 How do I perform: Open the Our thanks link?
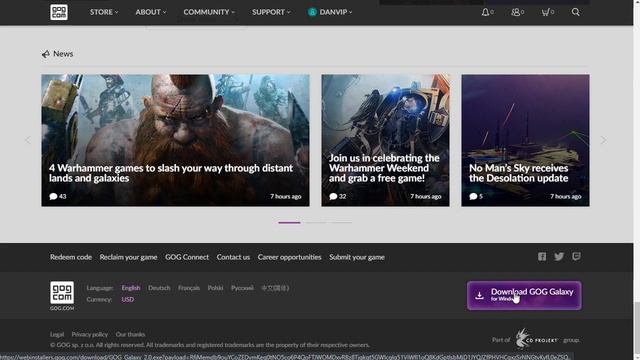pos(130,334)
